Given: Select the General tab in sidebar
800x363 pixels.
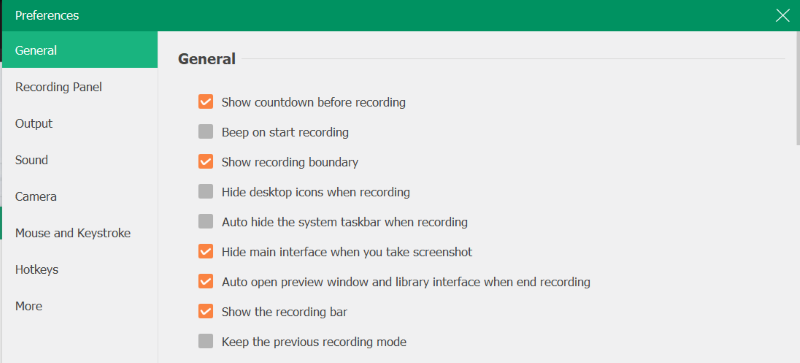Looking at the screenshot, I should pyautogui.click(x=80, y=50).
